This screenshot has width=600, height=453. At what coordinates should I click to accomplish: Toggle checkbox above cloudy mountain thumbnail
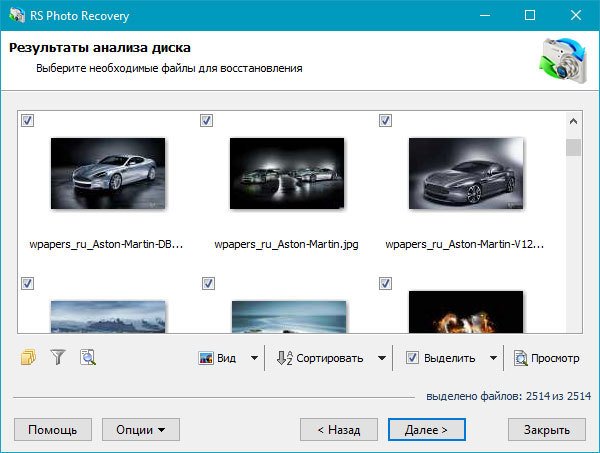(28, 284)
